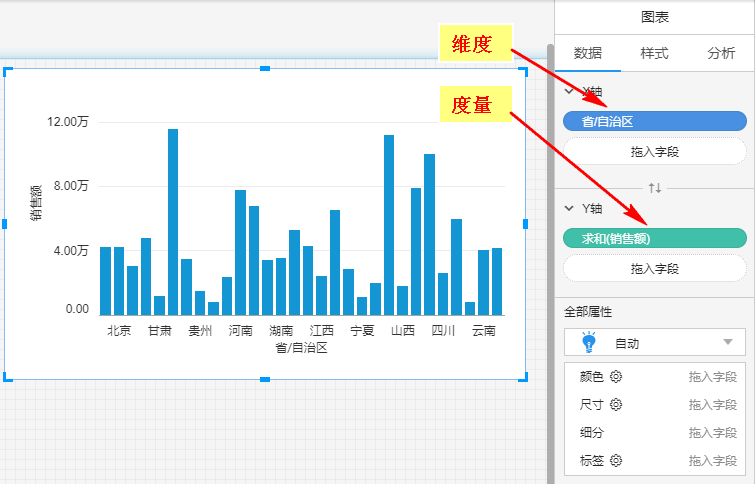The image size is (755, 484).
Task: Click the 细分 拖入字段 slot
Action: click(714, 433)
